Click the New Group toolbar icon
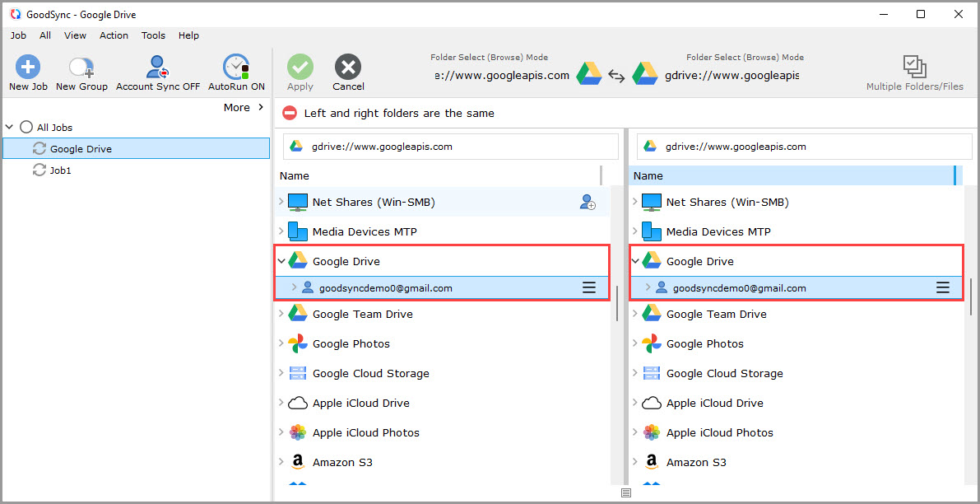This screenshot has height=504, width=980. coord(81,68)
